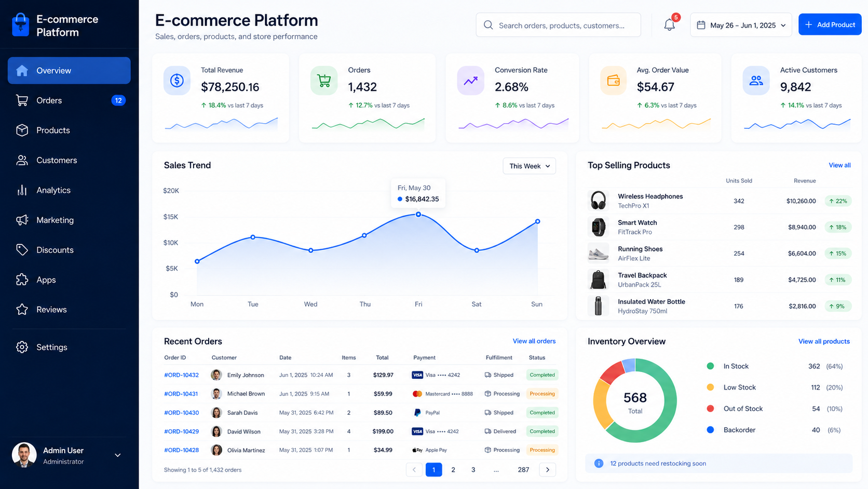Viewport: 868px width, 489px height.
Task: Click the search magnifier icon
Action: (488, 25)
